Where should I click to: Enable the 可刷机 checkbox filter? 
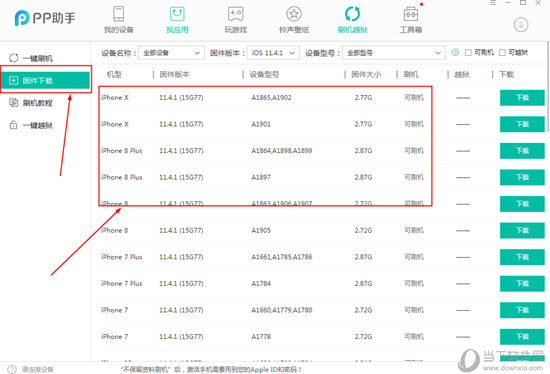coord(468,53)
